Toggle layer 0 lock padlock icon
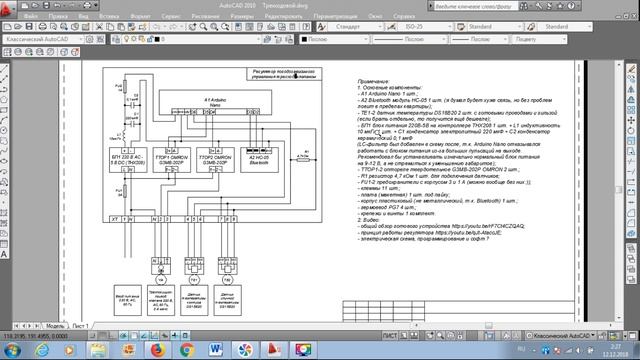 pyautogui.click(x=150, y=39)
